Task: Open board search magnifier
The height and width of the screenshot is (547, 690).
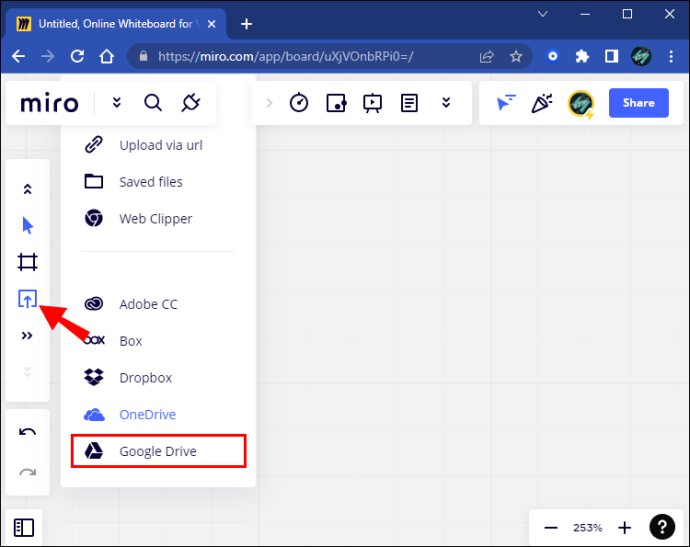Action: (x=153, y=103)
